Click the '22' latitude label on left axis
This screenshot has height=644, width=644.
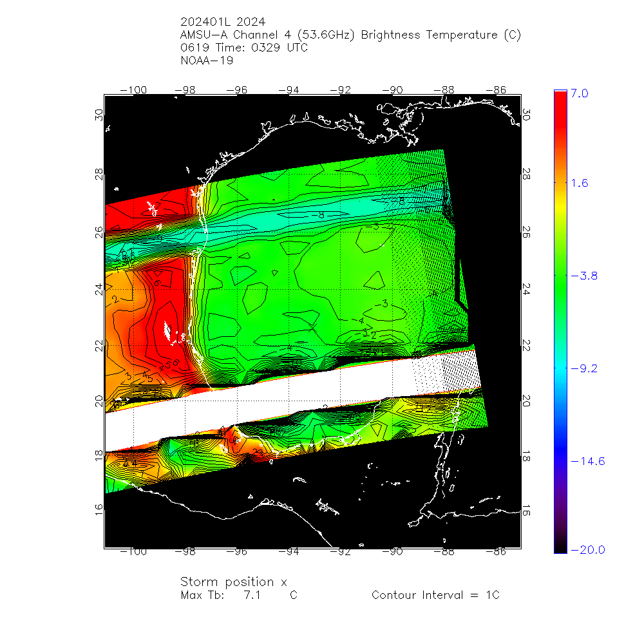99,346
